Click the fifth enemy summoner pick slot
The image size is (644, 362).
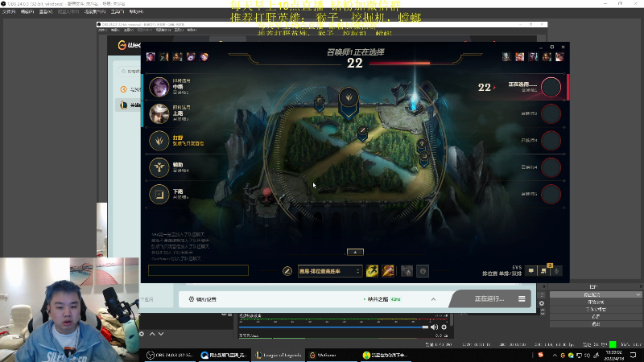click(x=551, y=194)
